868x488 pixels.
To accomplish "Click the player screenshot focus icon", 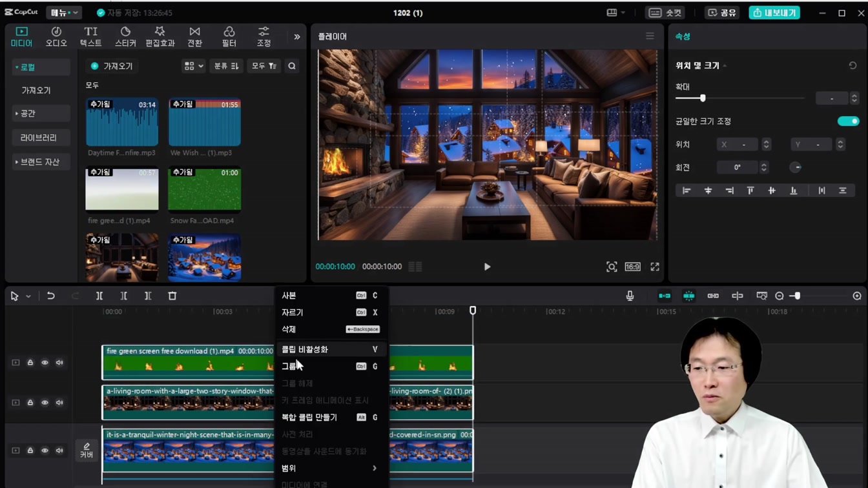I will coord(612,267).
